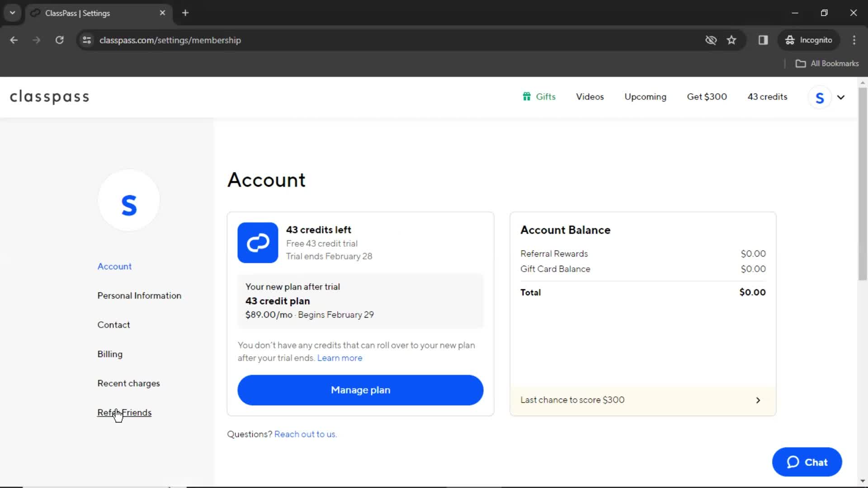The width and height of the screenshot is (868, 488).
Task: Click the Learn more link
Action: coord(340,357)
